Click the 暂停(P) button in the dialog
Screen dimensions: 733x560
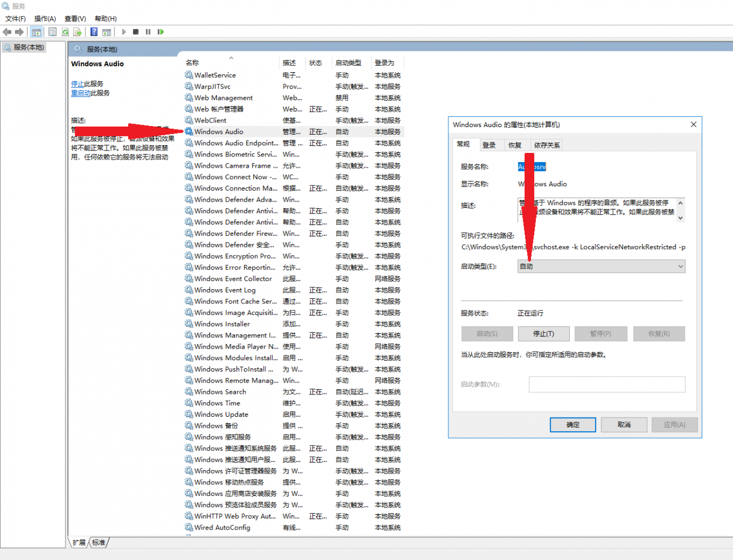click(601, 334)
